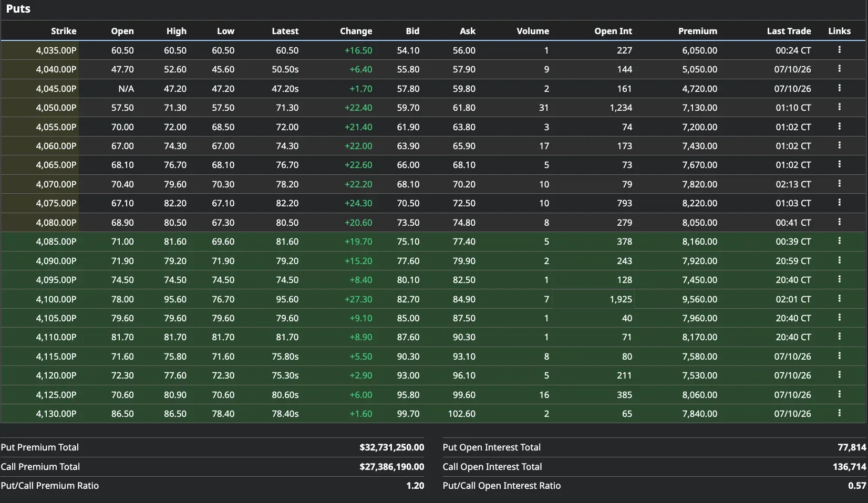Sort table by Open Int column header
The width and height of the screenshot is (868, 503).
click(x=613, y=31)
